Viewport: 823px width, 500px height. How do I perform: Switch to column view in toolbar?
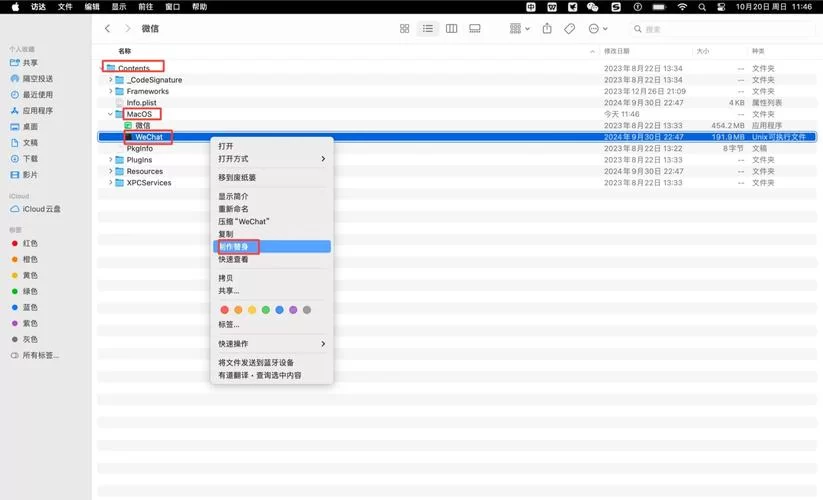(451, 29)
